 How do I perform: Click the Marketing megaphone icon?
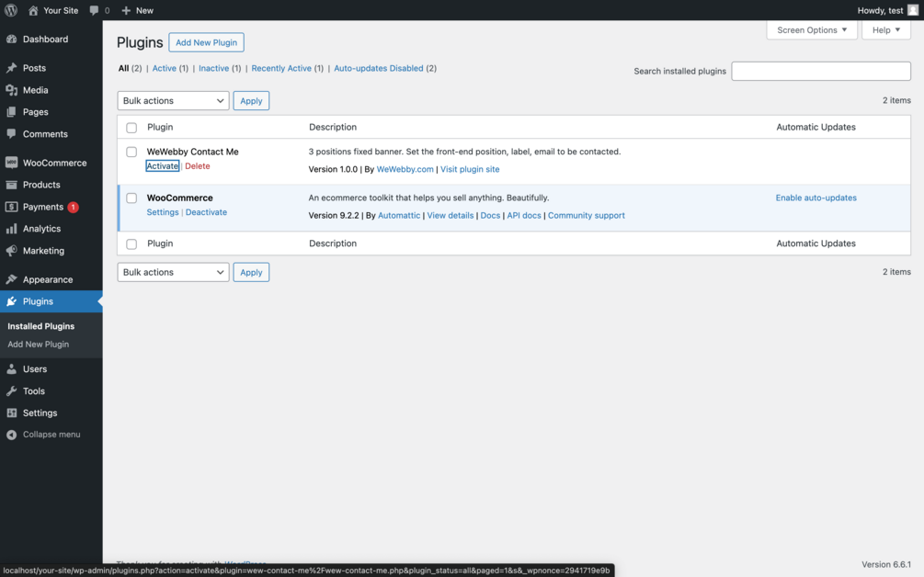(x=11, y=251)
